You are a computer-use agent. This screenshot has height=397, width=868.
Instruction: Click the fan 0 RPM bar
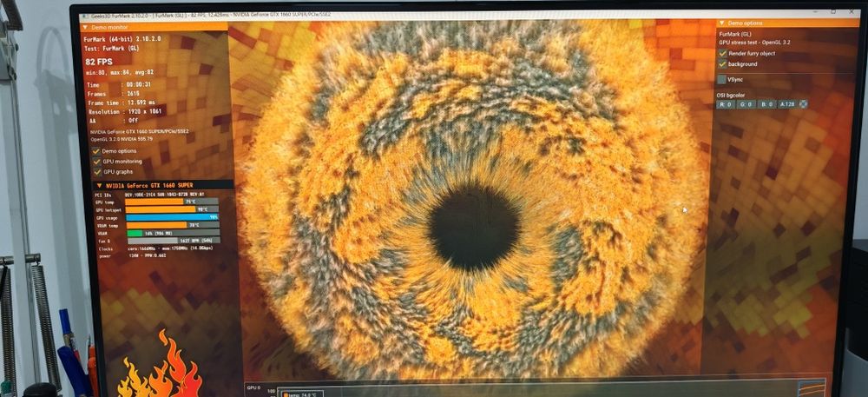click(x=174, y=241)
